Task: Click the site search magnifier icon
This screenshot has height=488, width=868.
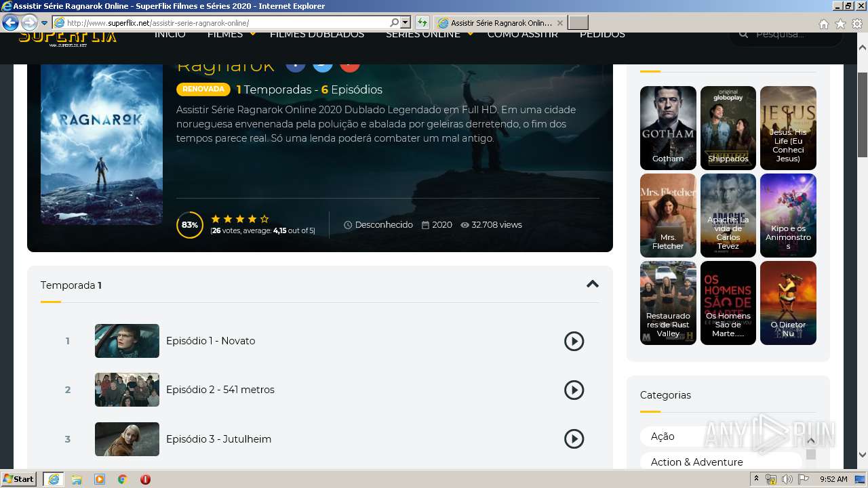Action: (744, 35)
